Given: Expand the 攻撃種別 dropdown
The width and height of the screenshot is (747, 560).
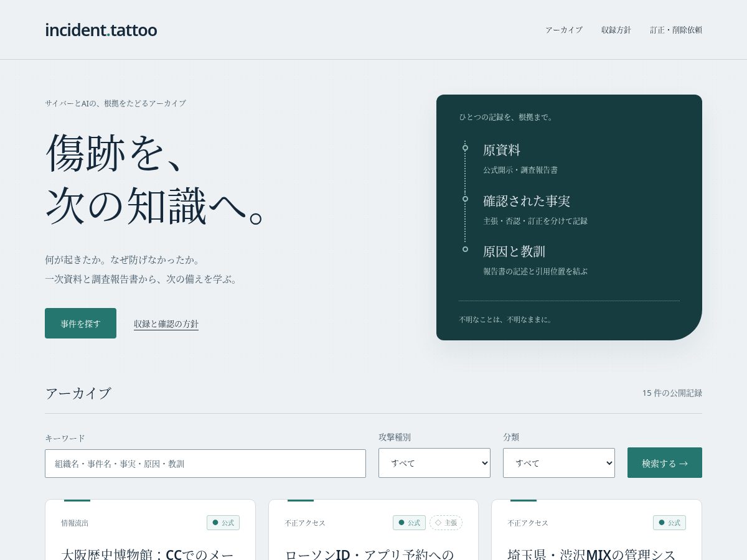Looking at the screenshot, I should (435, 463).
